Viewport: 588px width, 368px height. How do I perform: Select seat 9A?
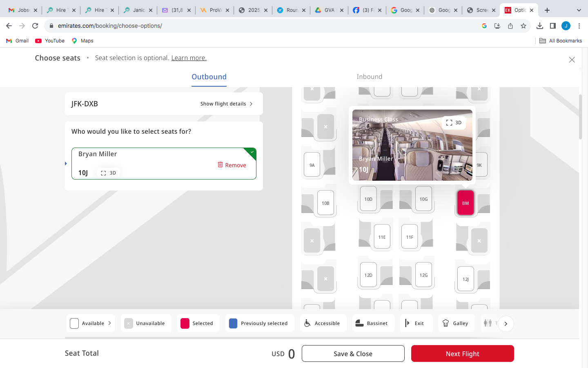point(312,165)
